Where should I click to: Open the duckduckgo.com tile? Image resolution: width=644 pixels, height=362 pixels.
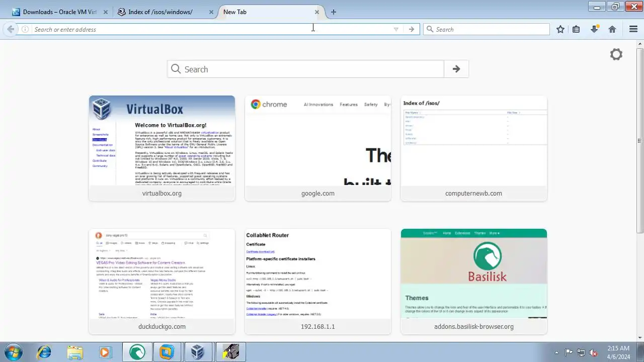(x=162, y=282)
